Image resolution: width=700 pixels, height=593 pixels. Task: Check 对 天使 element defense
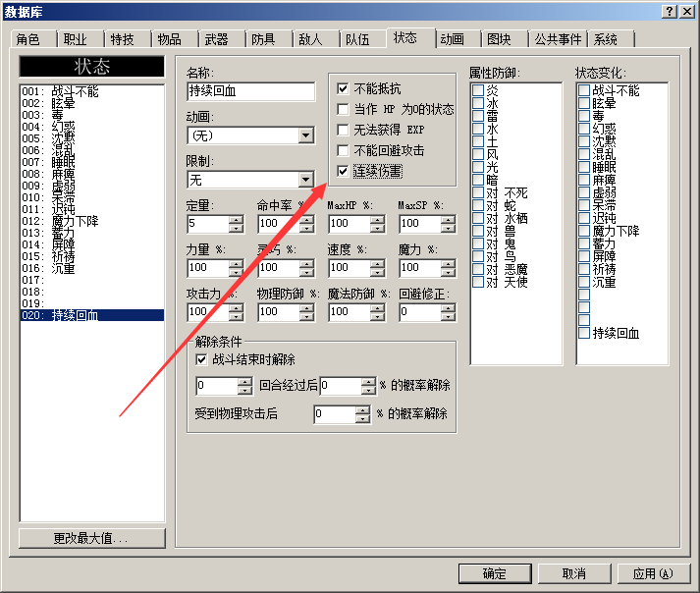coord(478,282)
